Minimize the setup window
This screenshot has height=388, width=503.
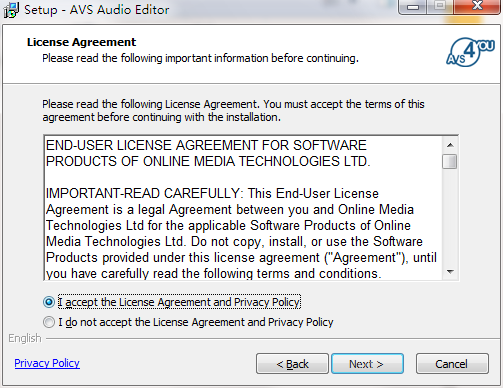412,7
